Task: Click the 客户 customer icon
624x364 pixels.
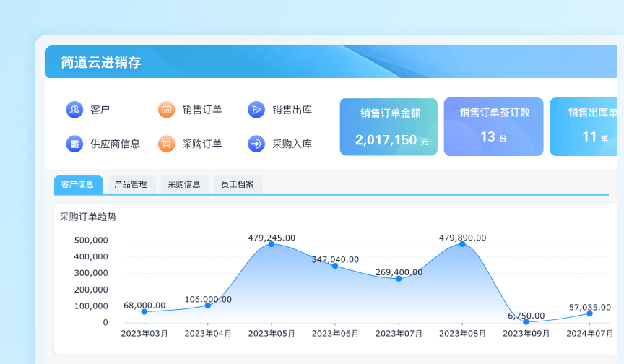Action: 74,109
